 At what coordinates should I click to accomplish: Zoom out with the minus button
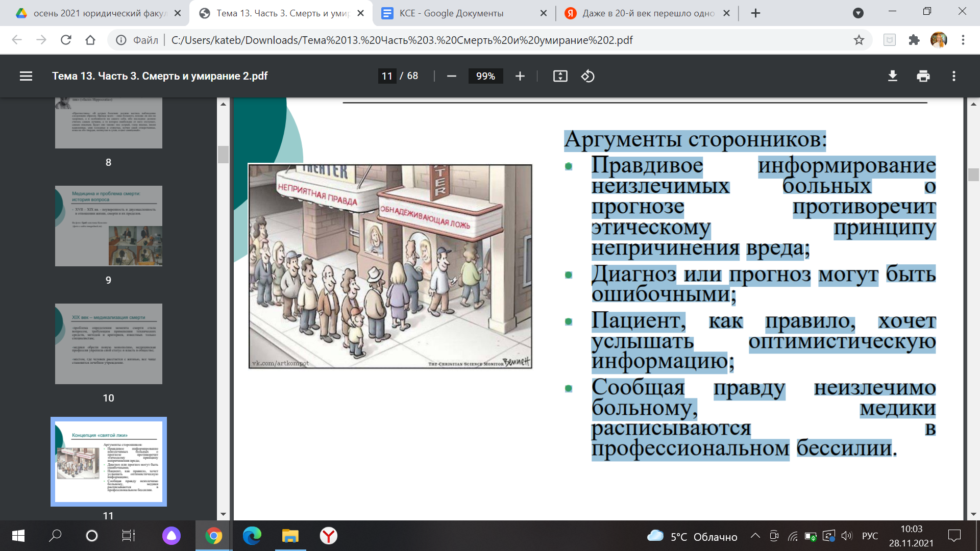coord(451,76)
